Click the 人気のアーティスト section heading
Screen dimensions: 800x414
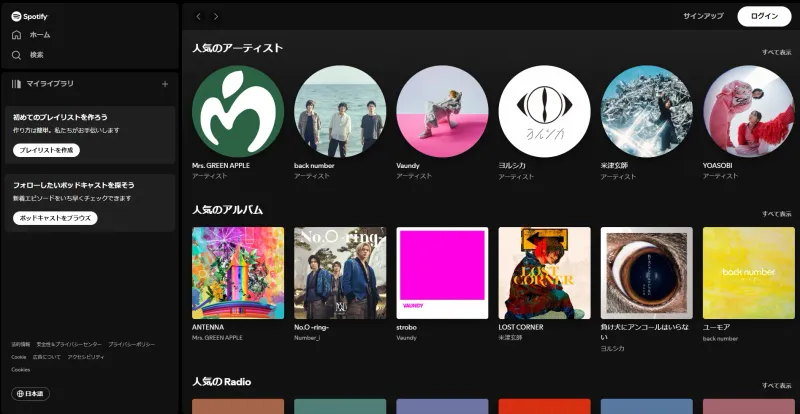tap(237, 48)
